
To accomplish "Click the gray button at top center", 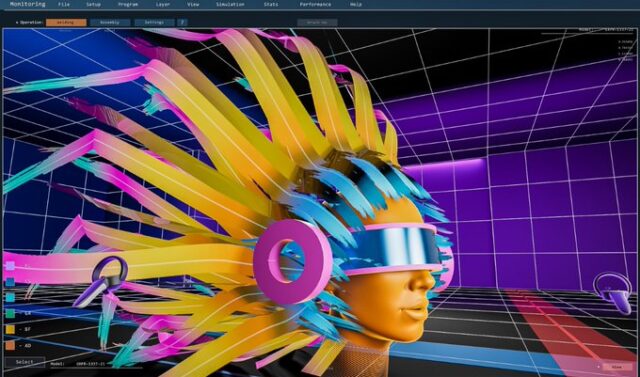I will click(x=317, y=22).
